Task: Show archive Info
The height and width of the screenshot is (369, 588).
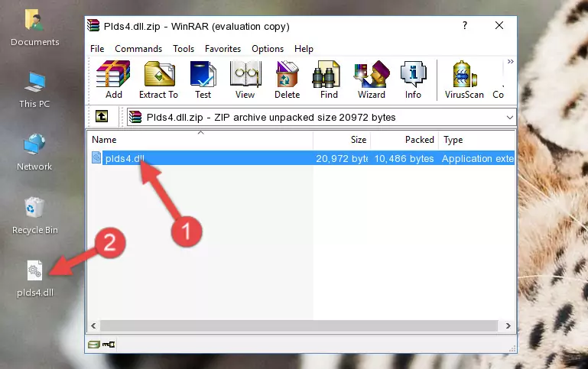Action: pos(413,79)
